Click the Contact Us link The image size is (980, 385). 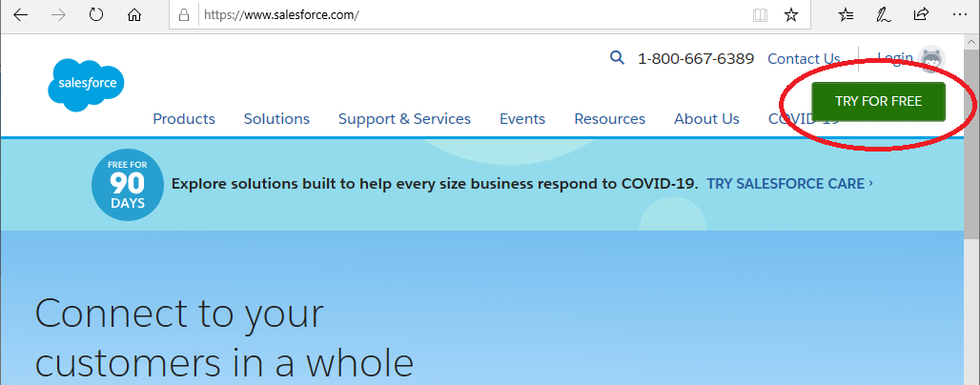click(804, 59)
